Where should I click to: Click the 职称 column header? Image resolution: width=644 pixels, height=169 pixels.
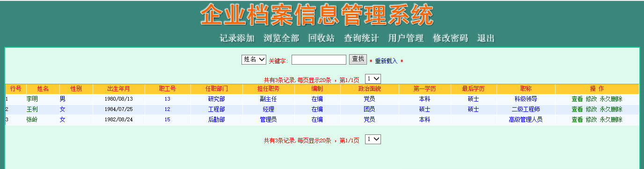[x=526, y=88]
